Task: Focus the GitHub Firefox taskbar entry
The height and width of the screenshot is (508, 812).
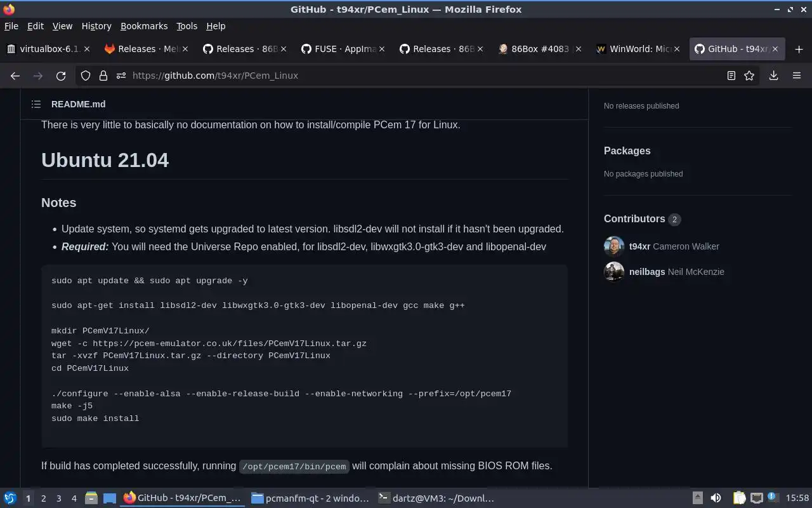Action: 183,498
